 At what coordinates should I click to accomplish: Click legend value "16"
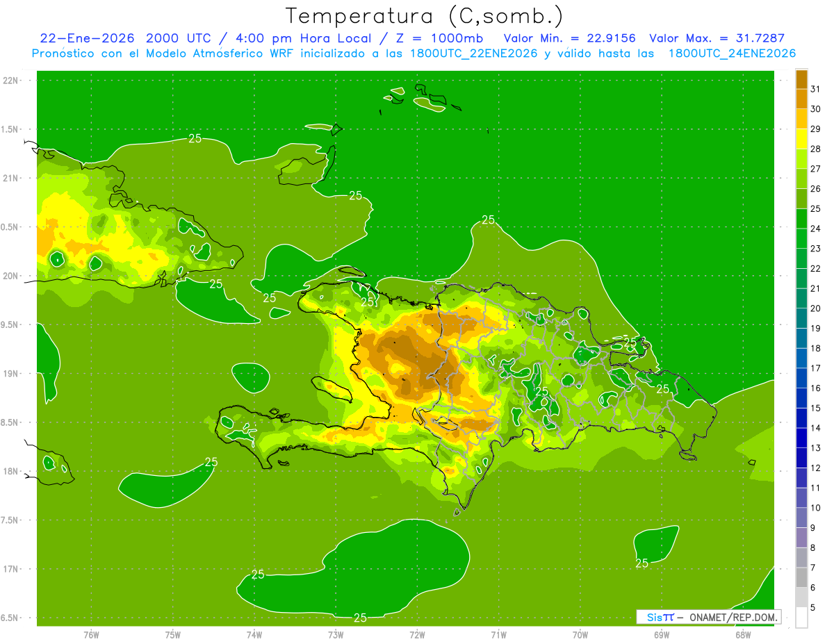point(816,388)
